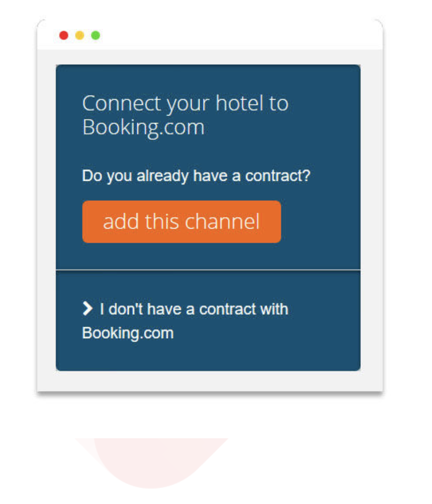Click the "Connect your hotel to" heading line

[185, 103]
